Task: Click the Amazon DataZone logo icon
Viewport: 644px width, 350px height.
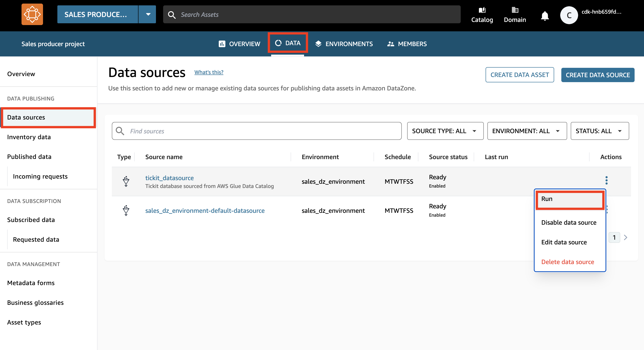Action: pyautogui.click(x=32, y=14)
